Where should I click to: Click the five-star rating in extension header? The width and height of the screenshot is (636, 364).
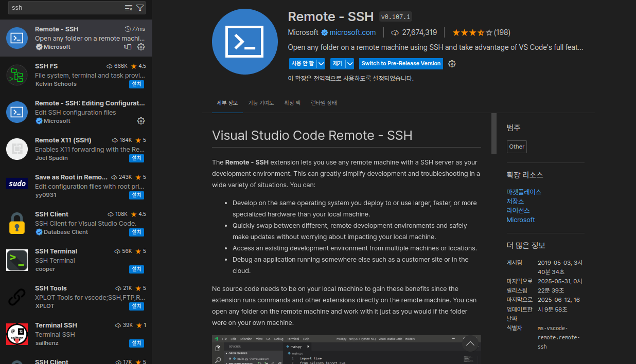472,32
